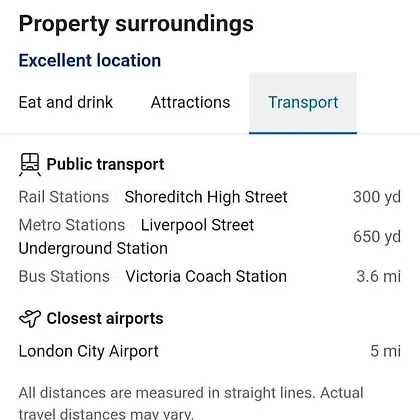
Task: Select the Victoria Coach Station entry
Action: [206, 276]
